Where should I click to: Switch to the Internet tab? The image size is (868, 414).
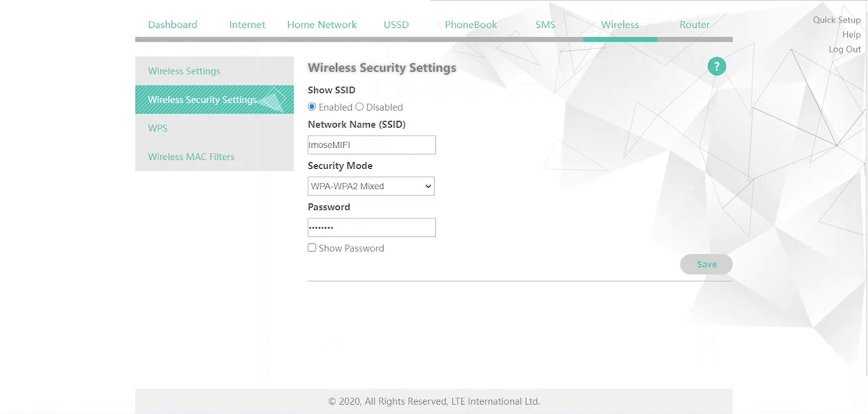[247, 25]
